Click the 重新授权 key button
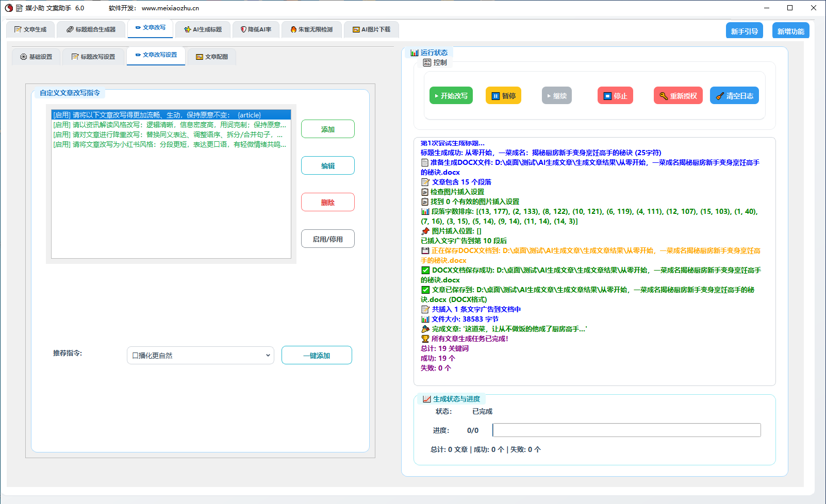 point(678,96)
